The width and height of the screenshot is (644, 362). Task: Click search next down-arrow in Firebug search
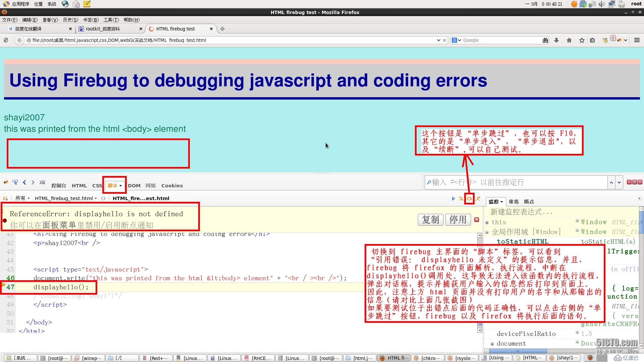pyautogui.click(x=619, y=182)
